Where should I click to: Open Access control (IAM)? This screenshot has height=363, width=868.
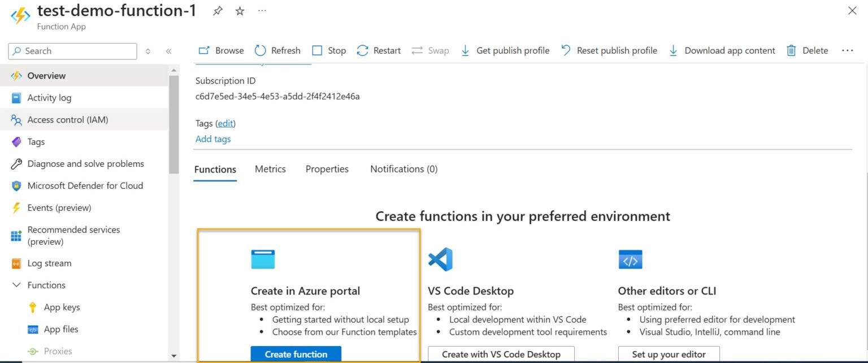coord(85,120)
